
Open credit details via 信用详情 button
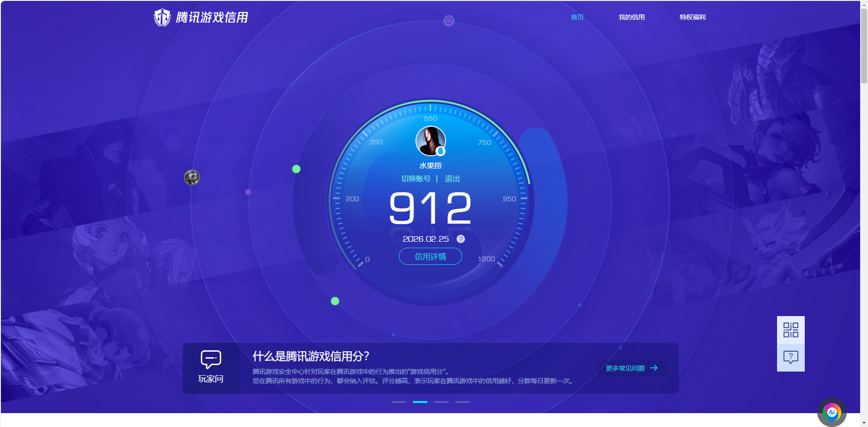click(430, 256)
